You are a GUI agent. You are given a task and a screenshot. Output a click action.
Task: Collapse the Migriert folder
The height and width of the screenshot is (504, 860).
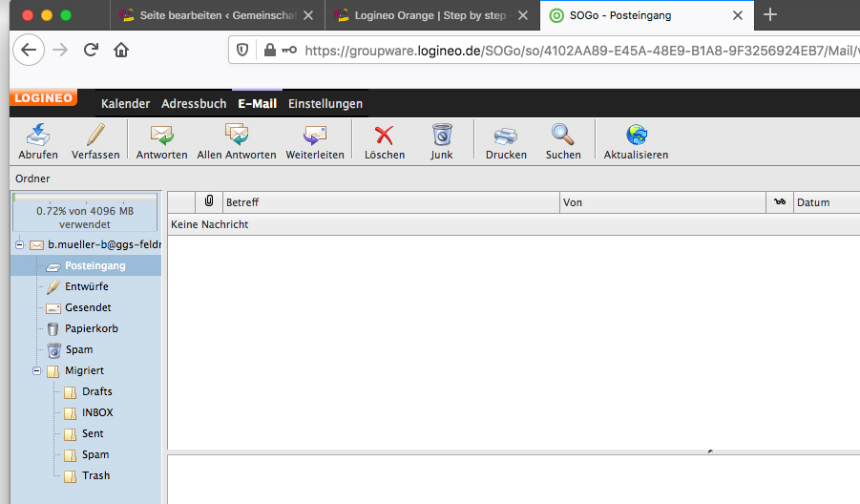(37, 370)
